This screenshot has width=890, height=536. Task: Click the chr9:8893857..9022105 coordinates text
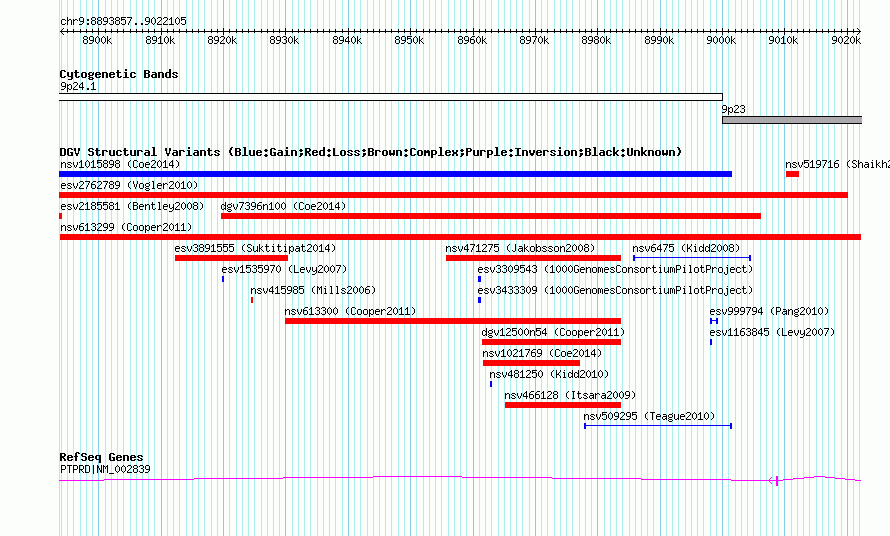(x=123, y=21)
